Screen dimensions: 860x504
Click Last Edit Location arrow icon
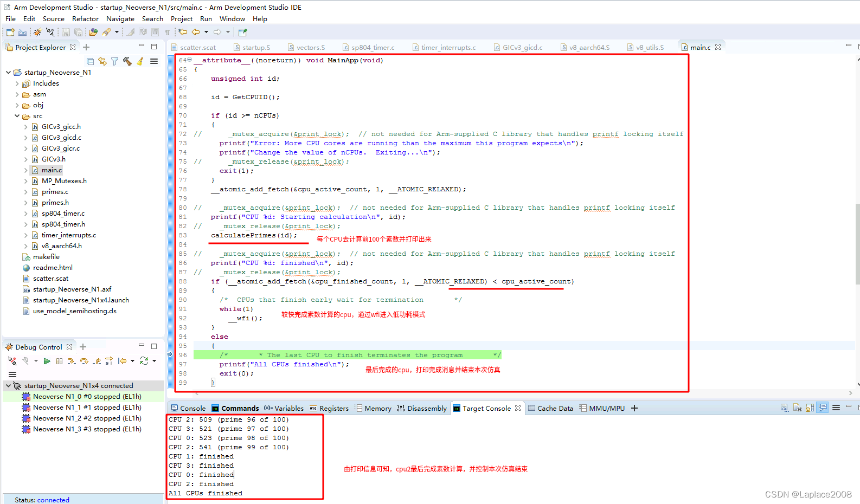pyautogui.click(x=183, y=33)
